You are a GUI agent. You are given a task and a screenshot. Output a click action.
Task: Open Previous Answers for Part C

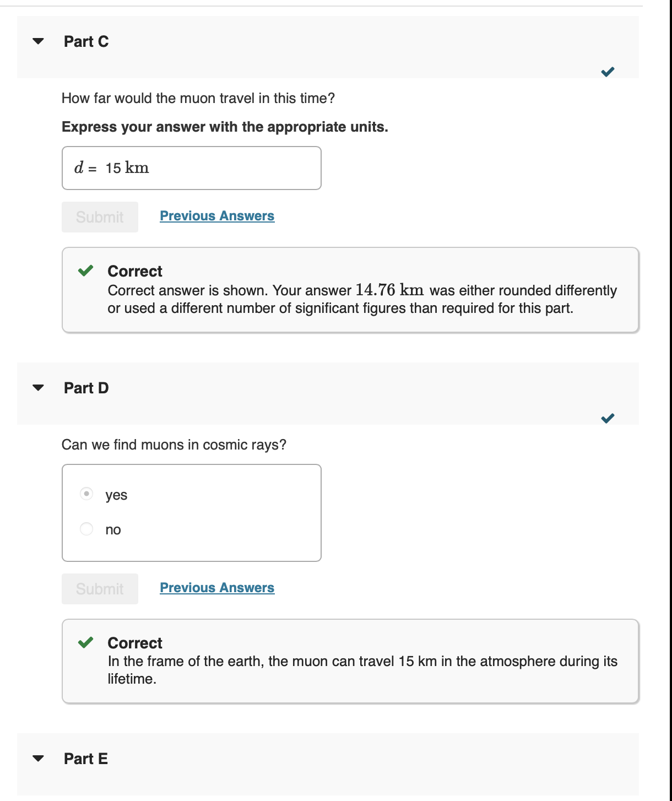[217, 216]
